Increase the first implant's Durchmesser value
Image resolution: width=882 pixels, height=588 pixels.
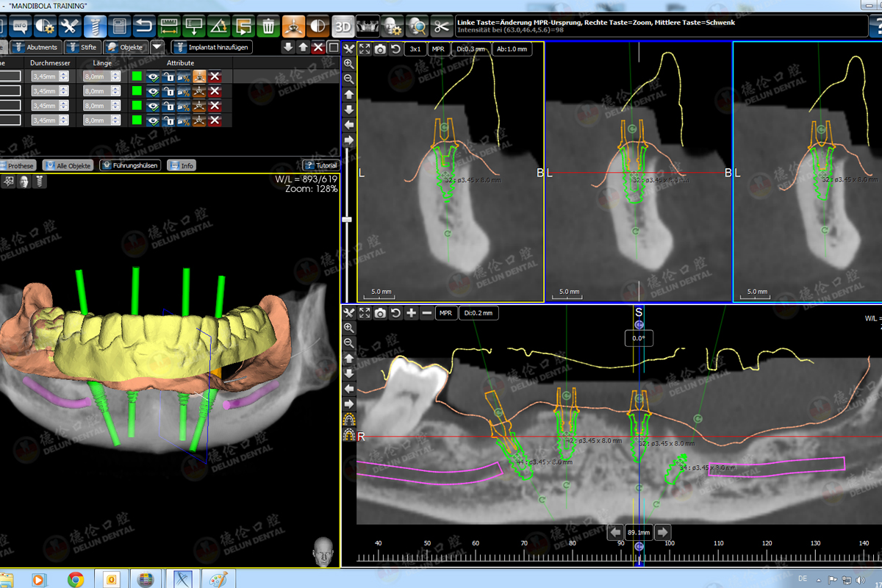(65, 73)
